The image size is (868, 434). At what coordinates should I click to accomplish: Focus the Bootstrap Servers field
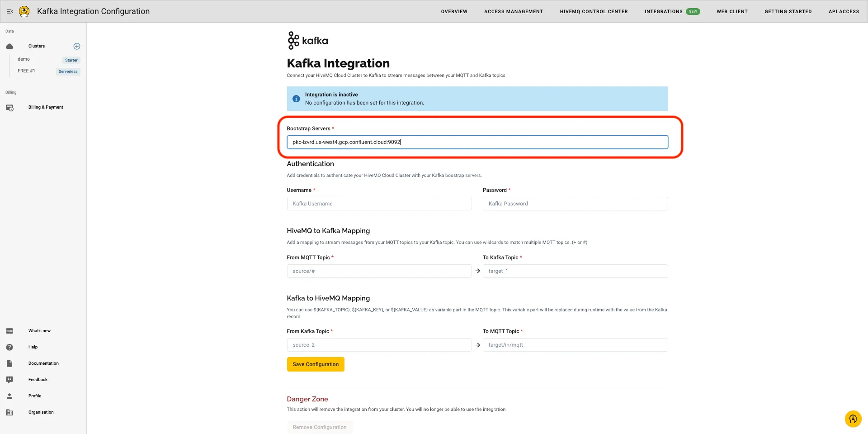point(477,142)
